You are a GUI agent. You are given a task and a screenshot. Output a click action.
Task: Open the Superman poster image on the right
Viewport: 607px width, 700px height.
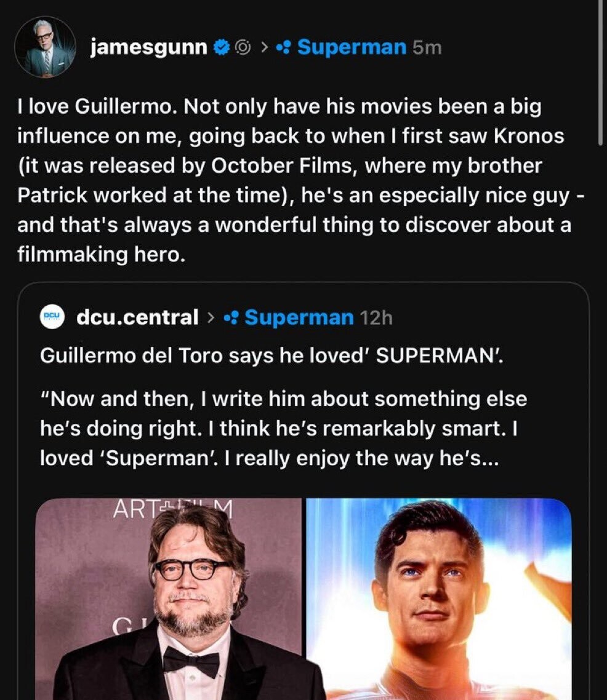click(x=439, y=599)
